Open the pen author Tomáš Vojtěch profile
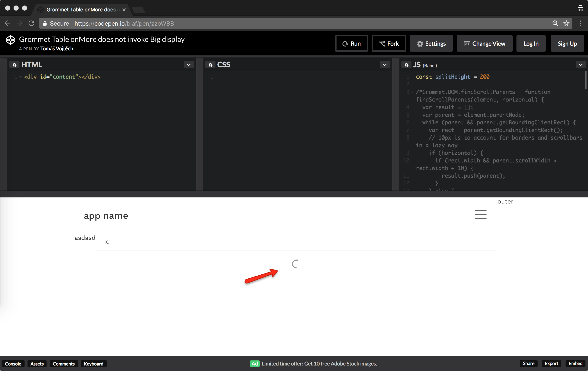 [x=57, y=49]
